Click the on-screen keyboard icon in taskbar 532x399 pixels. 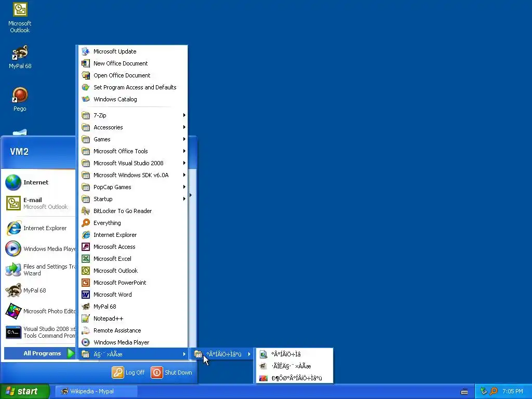pos(464,392)
